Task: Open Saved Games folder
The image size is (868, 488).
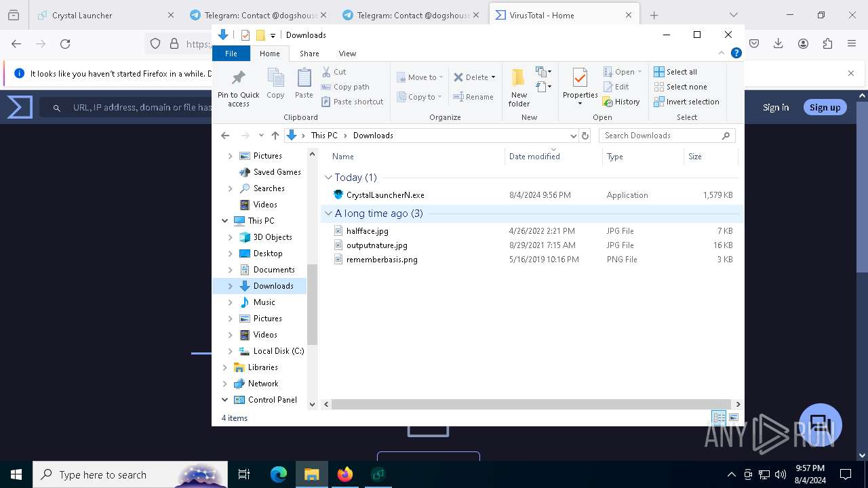Action: [x=277, y=172]
